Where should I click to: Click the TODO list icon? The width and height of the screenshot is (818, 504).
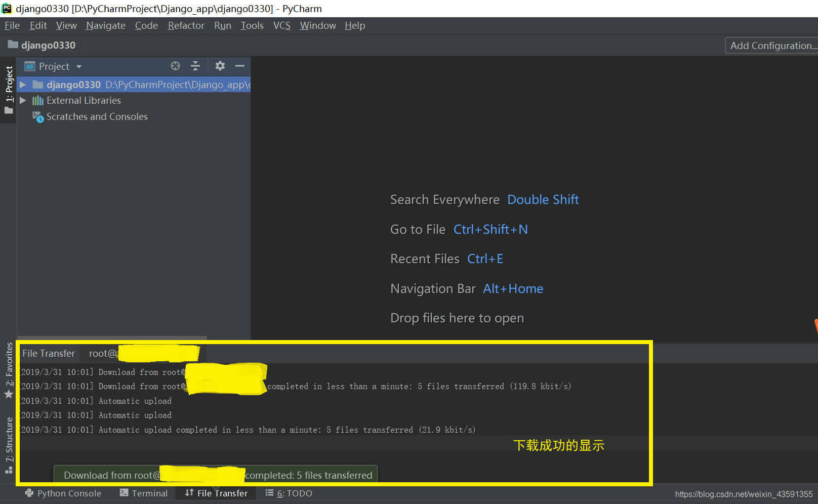coord(270,493)
